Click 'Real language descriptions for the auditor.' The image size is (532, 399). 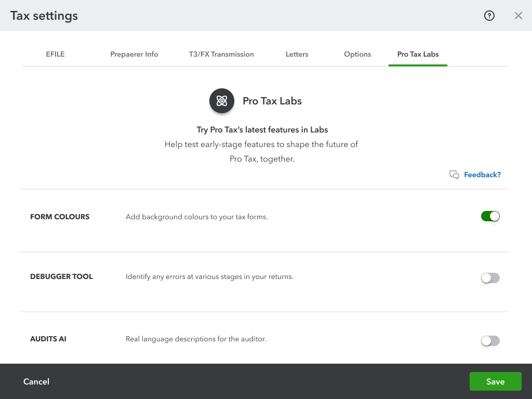pyautogui.click(x=196, y=339)
